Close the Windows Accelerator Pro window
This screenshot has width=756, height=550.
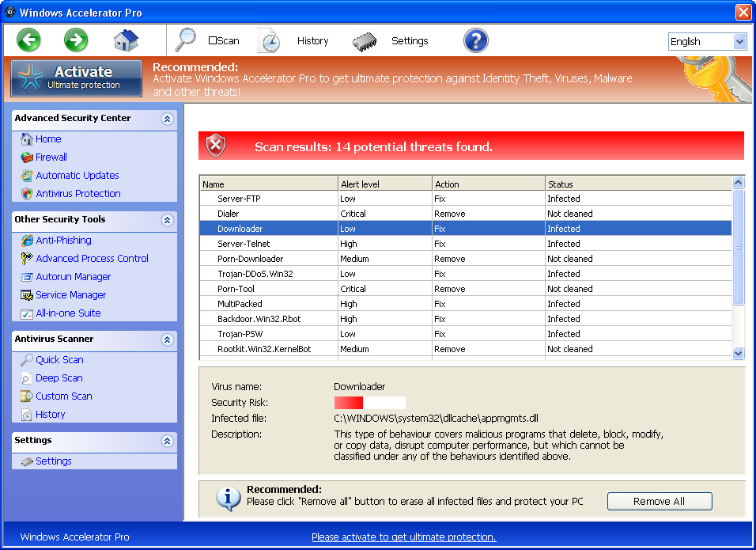click(743, 12)
